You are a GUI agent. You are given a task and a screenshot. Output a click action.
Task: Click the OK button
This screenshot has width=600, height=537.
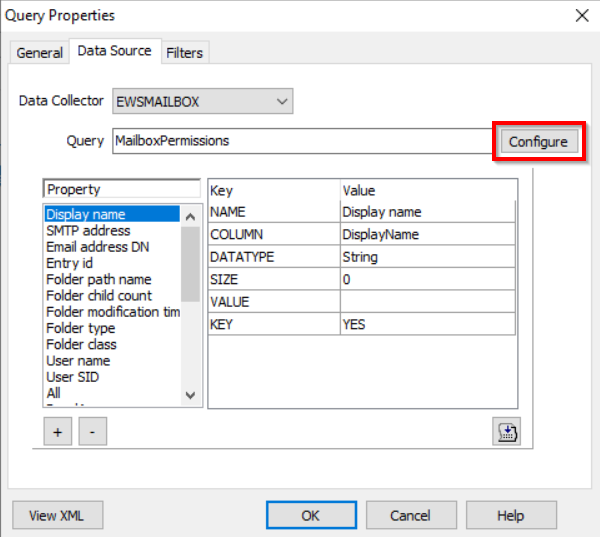tap(311, 515)
